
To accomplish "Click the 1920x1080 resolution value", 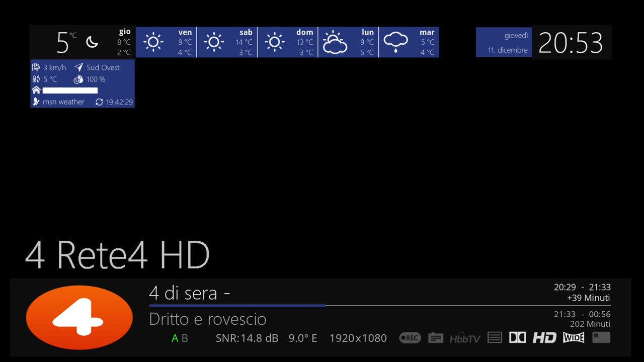I will coord(358,338).
